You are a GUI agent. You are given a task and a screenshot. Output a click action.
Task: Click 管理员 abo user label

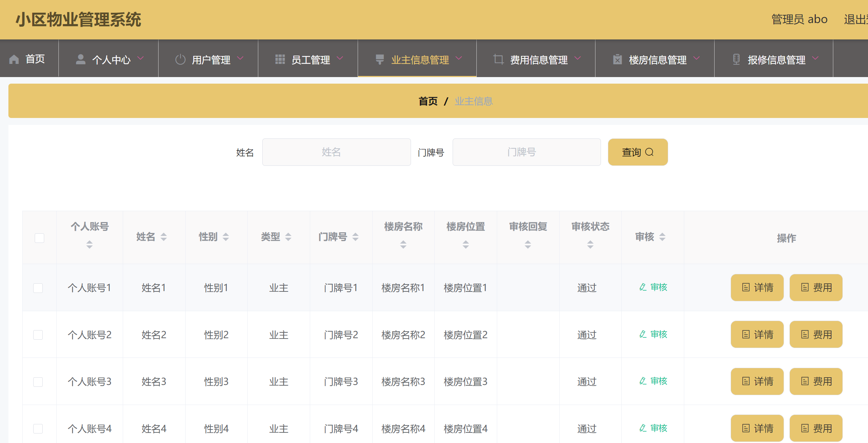(799, 19)
